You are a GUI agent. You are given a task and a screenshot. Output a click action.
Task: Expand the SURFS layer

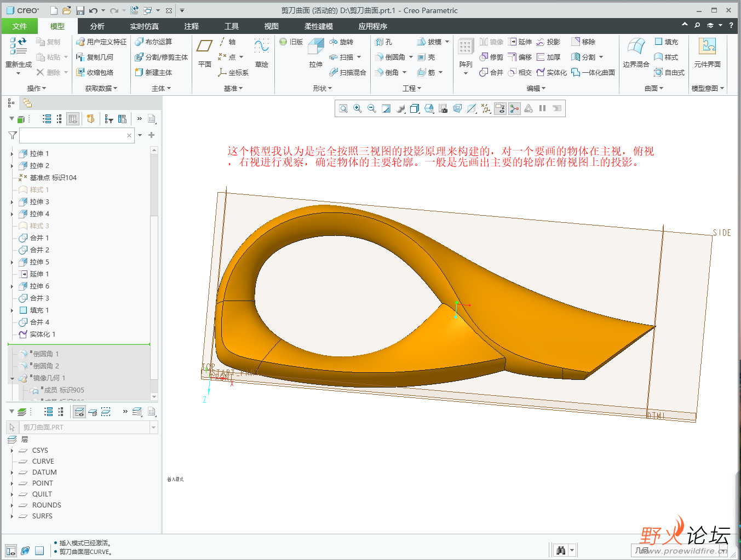[x=12, y=516]
